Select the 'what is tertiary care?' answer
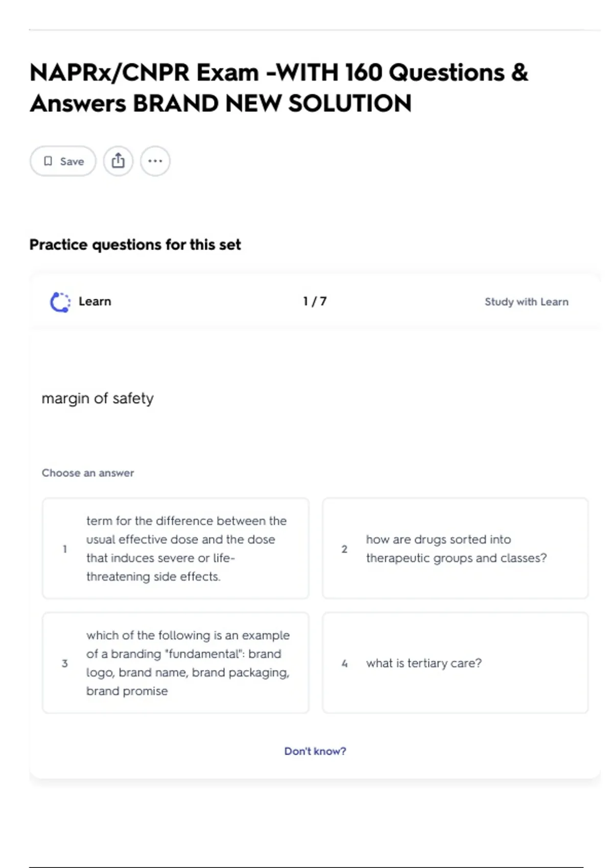Viewport: 613px width, 868px height. 424,663
